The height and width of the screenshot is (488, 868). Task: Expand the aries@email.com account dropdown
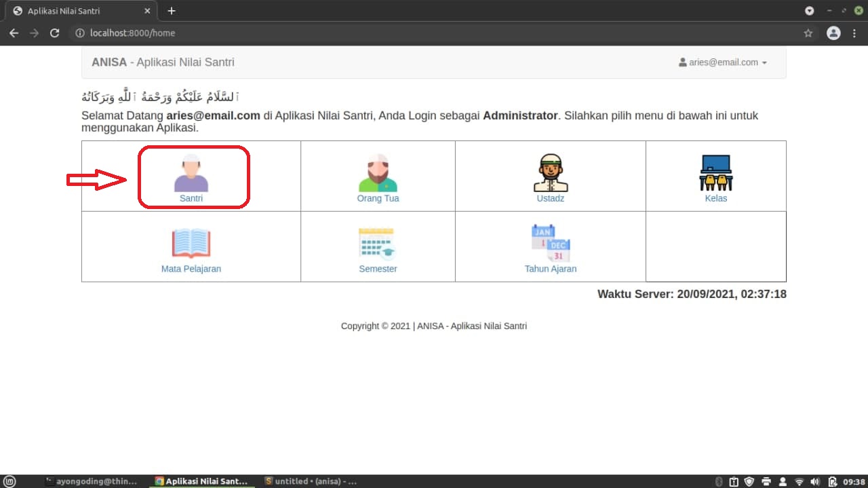[x=766, y=62]
